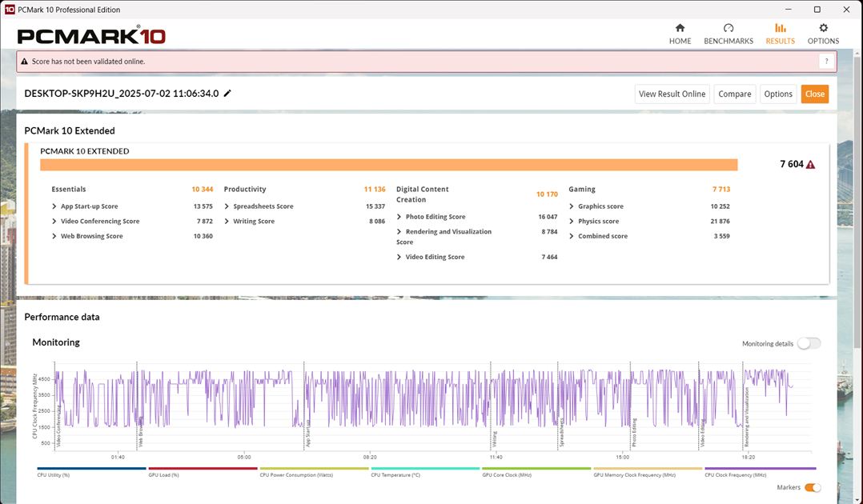Image resolution: width=863 pixels, height=504 pixels.
Task: Click the Photo Editing marker in chart
Action: (x=634, y=433)
